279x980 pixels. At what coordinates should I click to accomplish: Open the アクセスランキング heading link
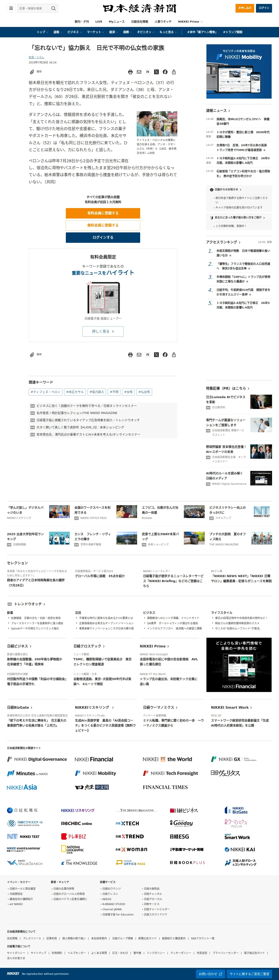(223, 242)
